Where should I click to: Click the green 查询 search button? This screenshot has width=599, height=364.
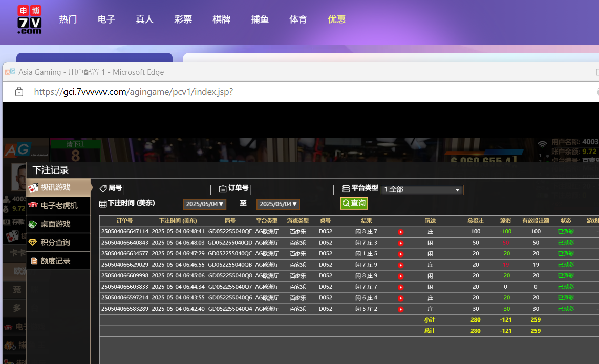click(x=354, y=203)
